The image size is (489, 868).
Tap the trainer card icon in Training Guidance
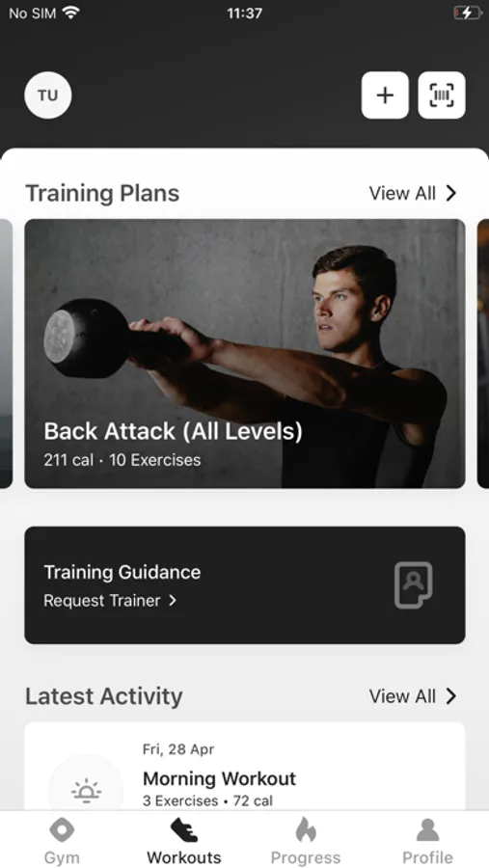(x=413, y=585)
